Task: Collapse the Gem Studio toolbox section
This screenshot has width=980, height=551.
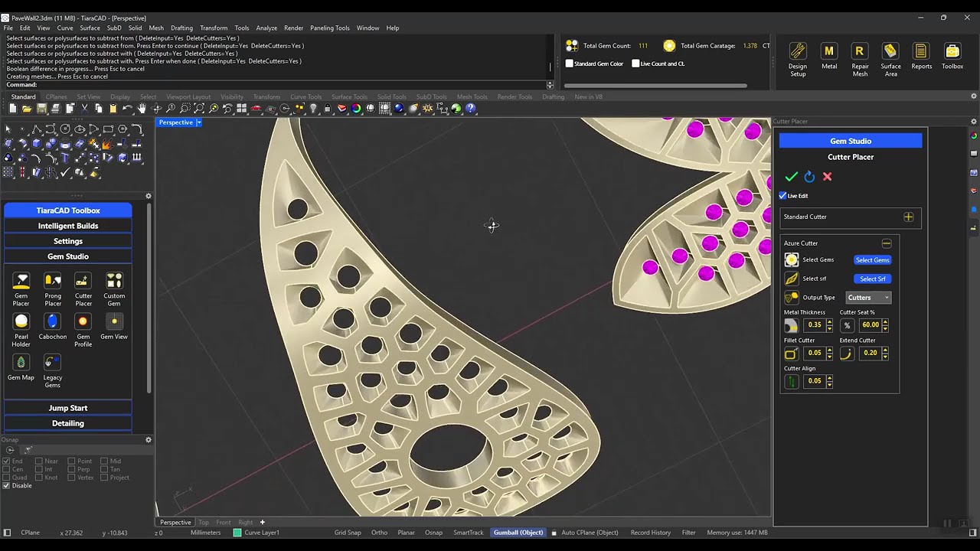Action: [x=68, y=256]
